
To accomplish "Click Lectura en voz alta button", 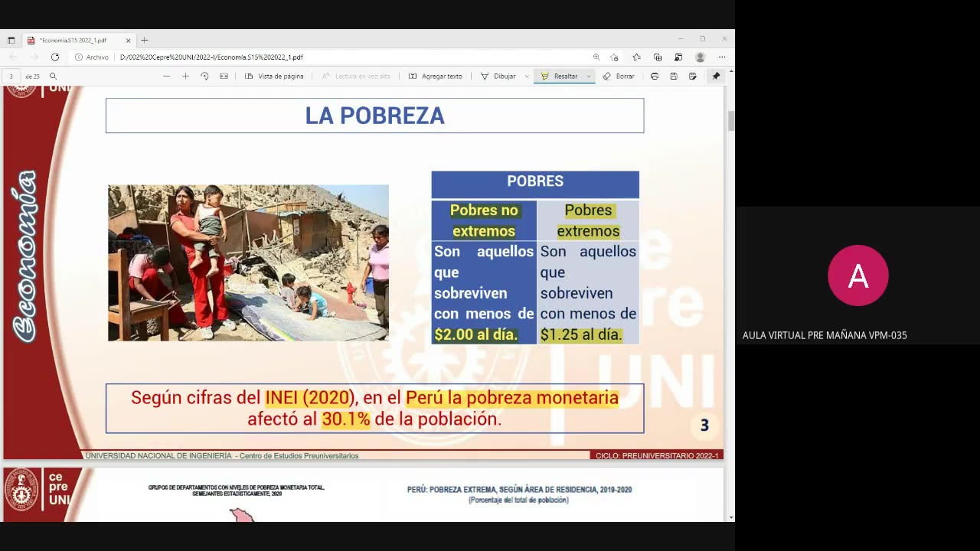I will pos(356,77).
